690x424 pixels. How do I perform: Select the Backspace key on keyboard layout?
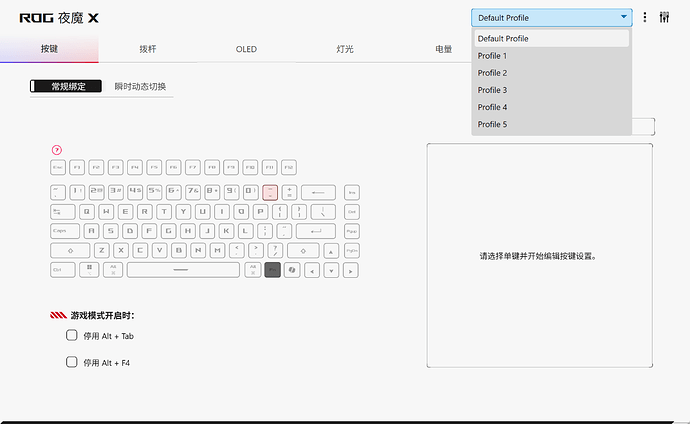318,192
